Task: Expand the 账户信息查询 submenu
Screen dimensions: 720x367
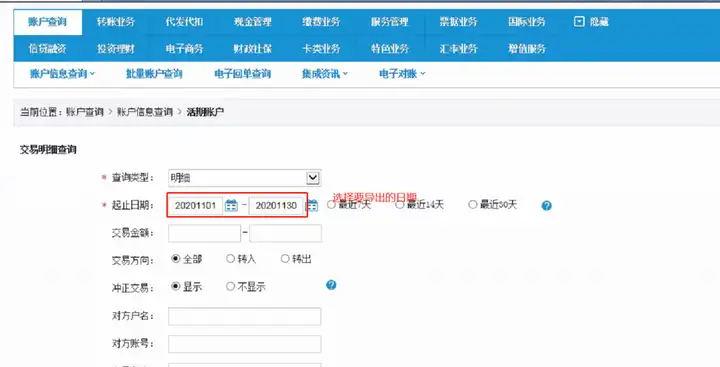Action: (62, 73)
